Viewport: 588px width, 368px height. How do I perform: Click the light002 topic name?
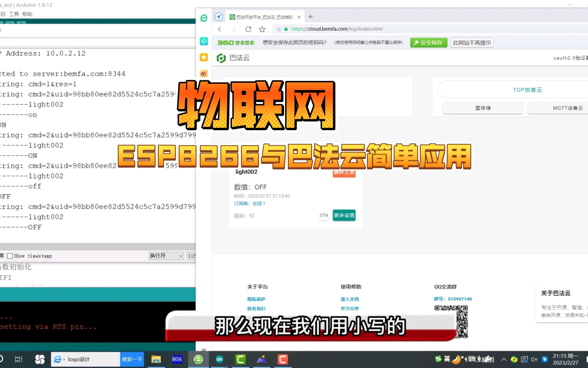tap(246, 172)
